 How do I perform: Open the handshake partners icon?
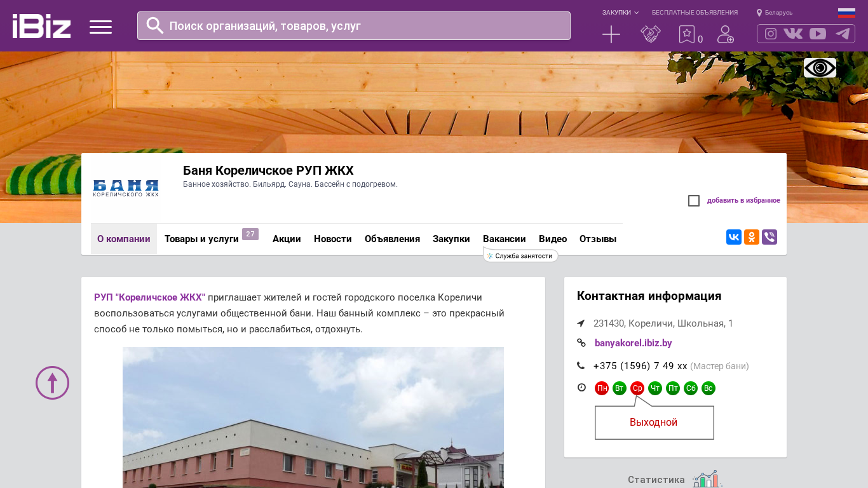click(651, 34)
